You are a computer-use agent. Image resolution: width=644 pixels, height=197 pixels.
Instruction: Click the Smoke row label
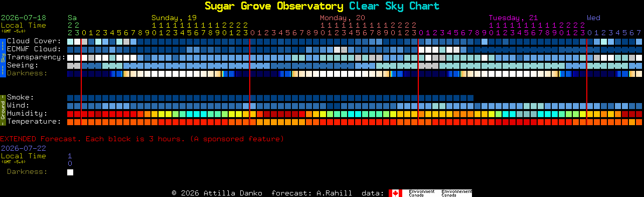point(20,97)
